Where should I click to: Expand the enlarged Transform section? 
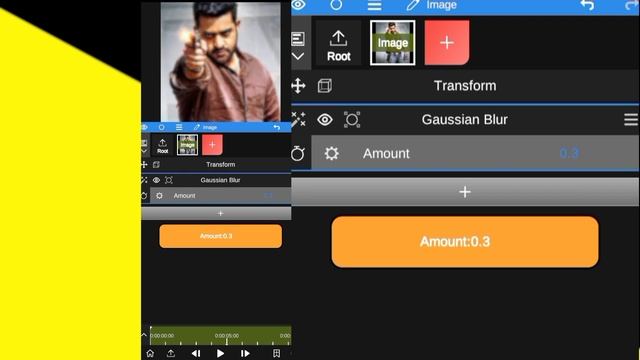tap(465, 86)
